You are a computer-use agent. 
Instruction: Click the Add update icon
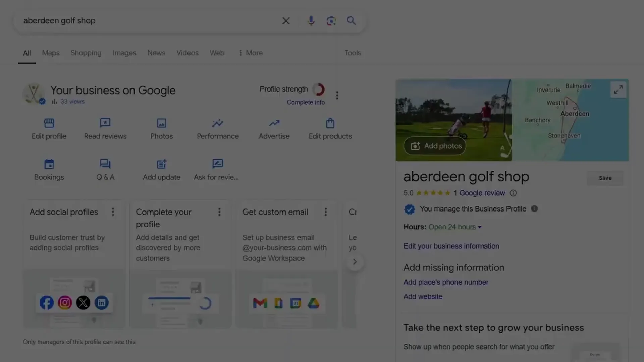161,164
